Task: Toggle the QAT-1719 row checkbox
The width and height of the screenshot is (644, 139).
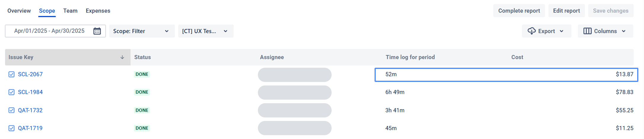Action: pos(12,128)
